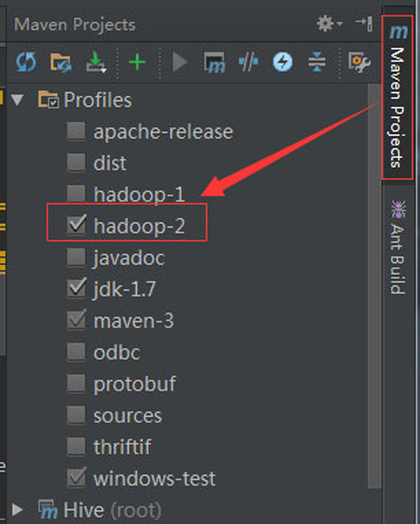Expand the Hive (root) project node
The width and height of the screenshot is (420, 524).
[17, 510]
